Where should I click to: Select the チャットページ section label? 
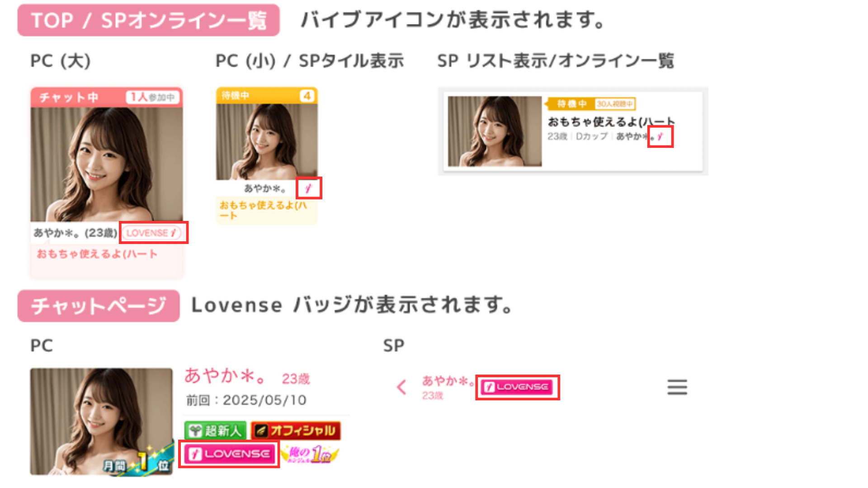[x=99, y=306]
